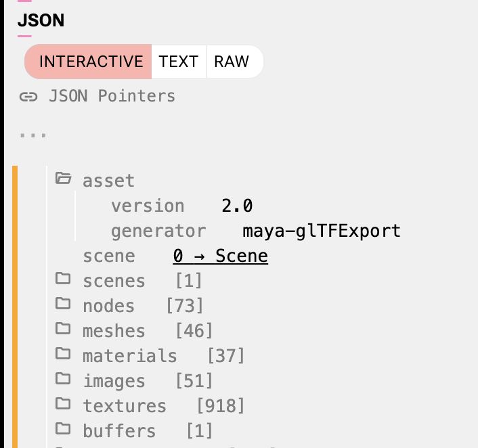Screen dimensions: 478x448
Task: Click the ellipsis breadcrumb above tree
Action: click(x=33, y=135)
